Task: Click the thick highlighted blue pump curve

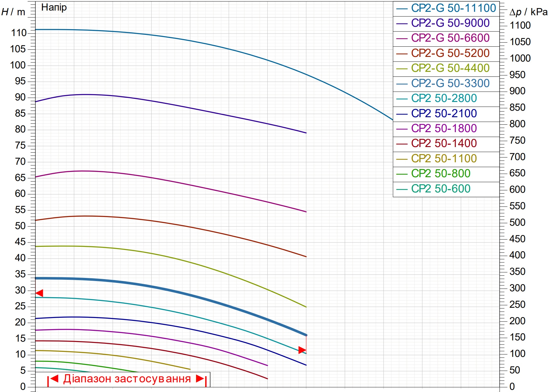Action: pyautogui.click(x=190, y=295)
